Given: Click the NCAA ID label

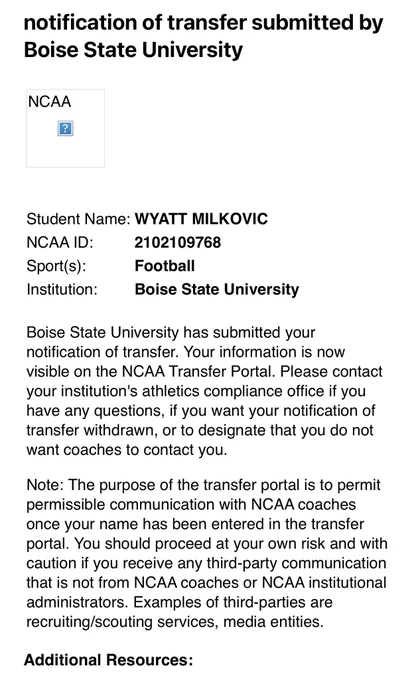Looking at the screenshot, I should [x=60, y=242].
